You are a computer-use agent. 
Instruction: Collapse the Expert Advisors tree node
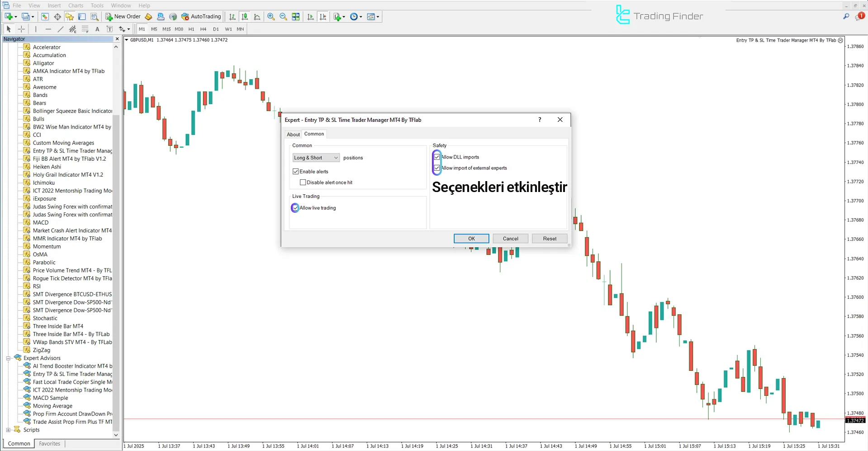click(8, 358)
